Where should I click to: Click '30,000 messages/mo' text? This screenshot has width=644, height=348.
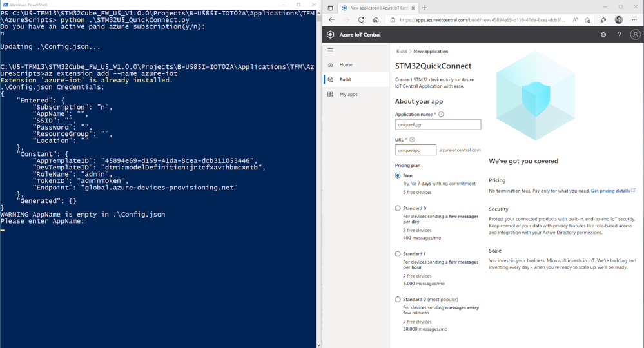pyautogui.click(x=425, y=329)
